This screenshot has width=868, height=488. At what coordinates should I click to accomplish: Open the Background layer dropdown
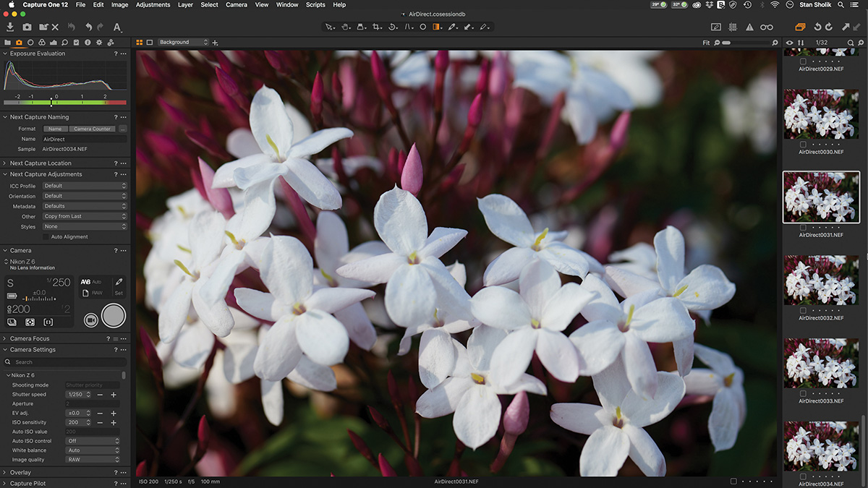click(184, 43)
